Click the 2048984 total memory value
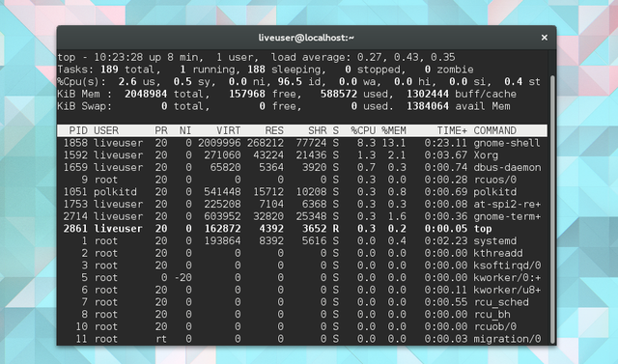Viewport: 618px width, 364px height. point(146,94)
